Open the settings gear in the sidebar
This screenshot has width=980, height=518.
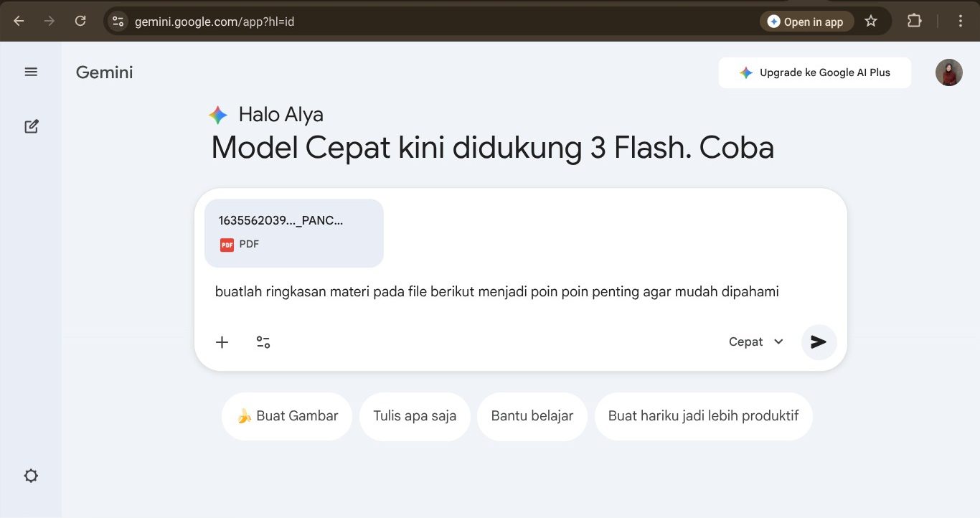click(31, 475)
